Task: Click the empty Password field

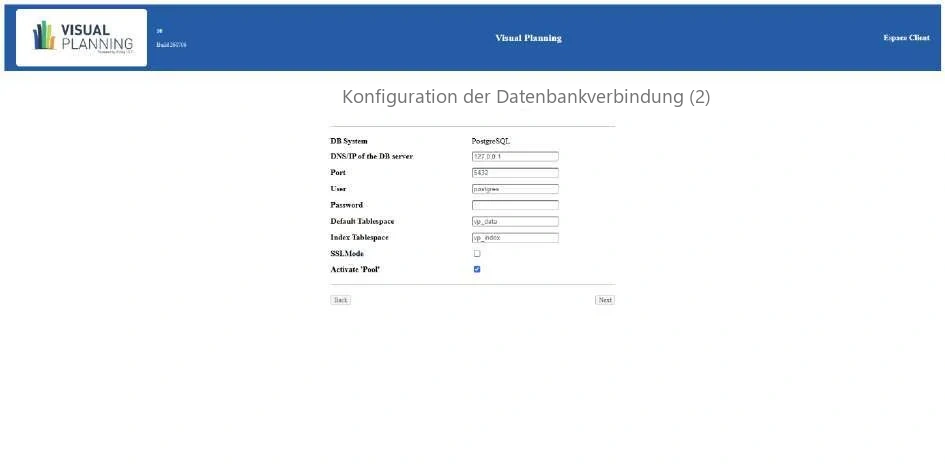Action: click(x=515, y=205)
